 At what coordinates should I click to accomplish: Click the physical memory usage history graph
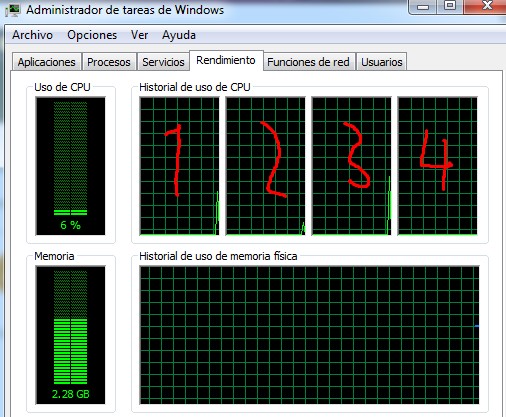point(309,335)
